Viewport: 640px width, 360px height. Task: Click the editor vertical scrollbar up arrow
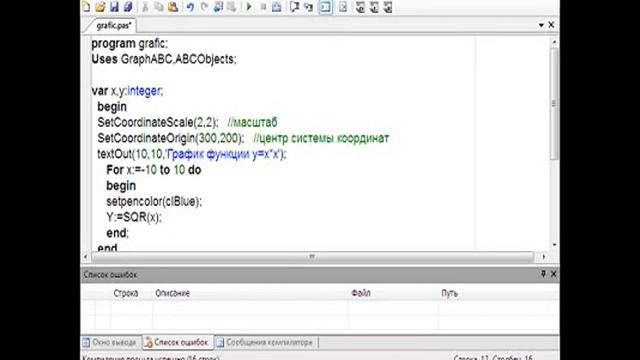tap(554, 42)
